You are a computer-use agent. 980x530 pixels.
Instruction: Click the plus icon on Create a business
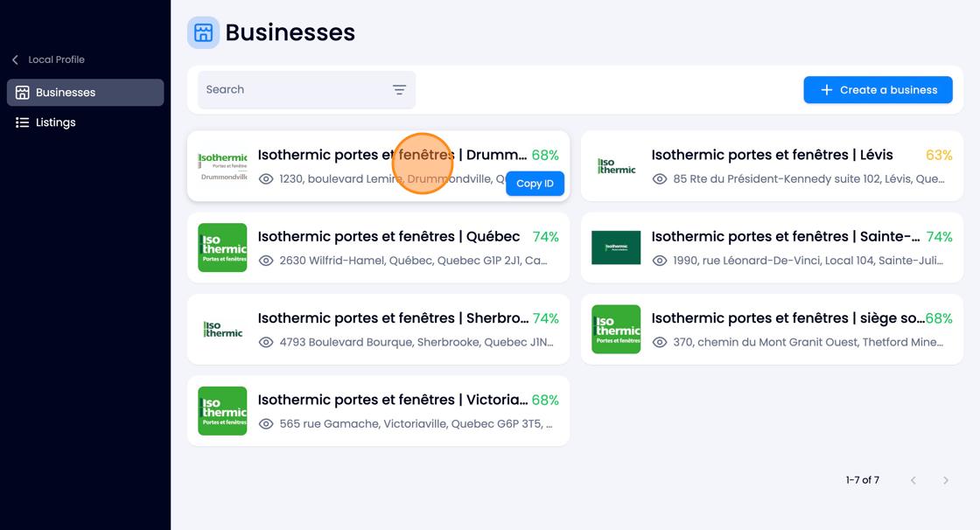pos(826,90)
